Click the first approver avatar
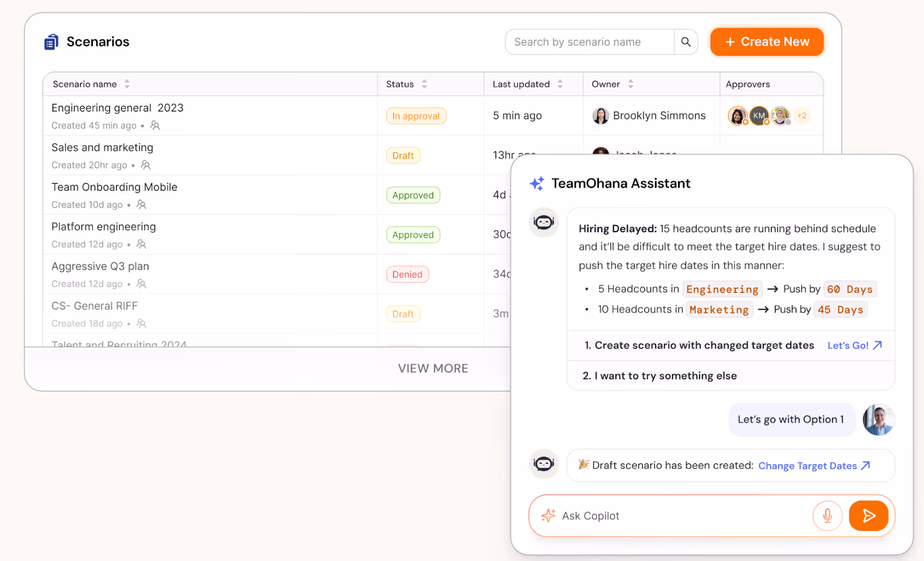Image resolution: width=924 pixels, height=561 pixels. [737, 116]
